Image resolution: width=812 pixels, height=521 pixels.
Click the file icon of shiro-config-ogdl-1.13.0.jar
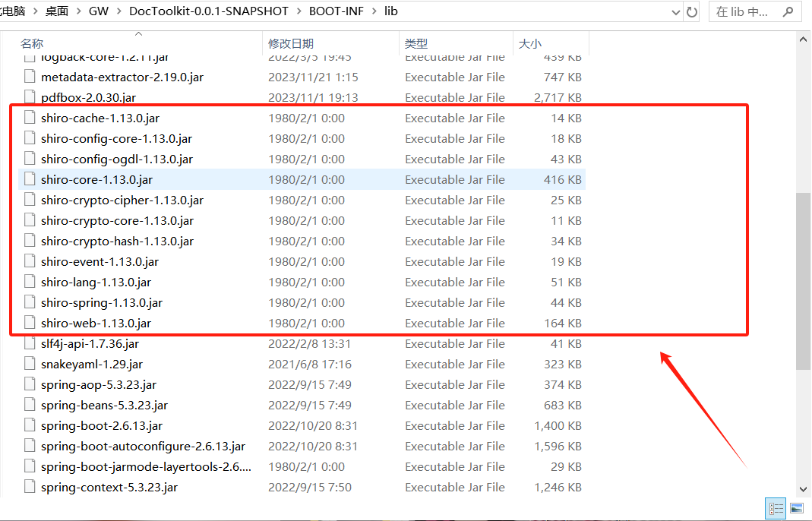pos(30,159)
